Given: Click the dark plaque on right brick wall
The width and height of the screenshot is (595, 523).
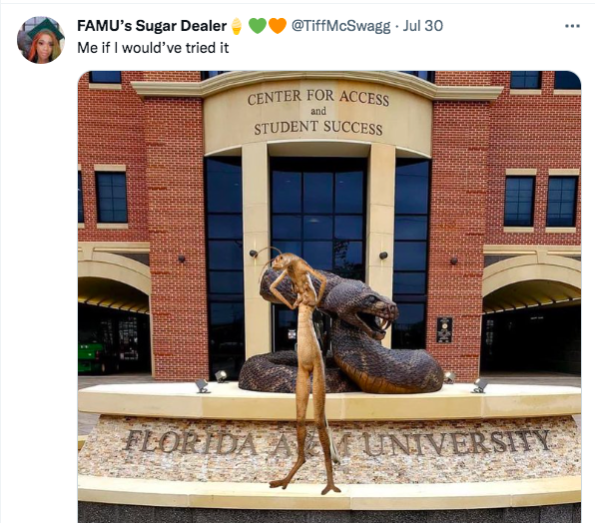Looking at the screenshot, I should 444,329.
